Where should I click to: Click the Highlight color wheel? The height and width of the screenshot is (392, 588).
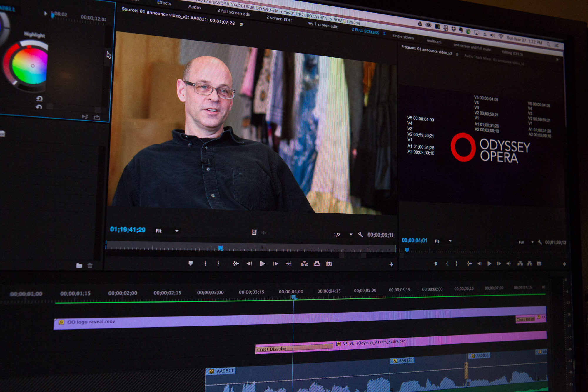pyautogui.click(x=29, y=65)
